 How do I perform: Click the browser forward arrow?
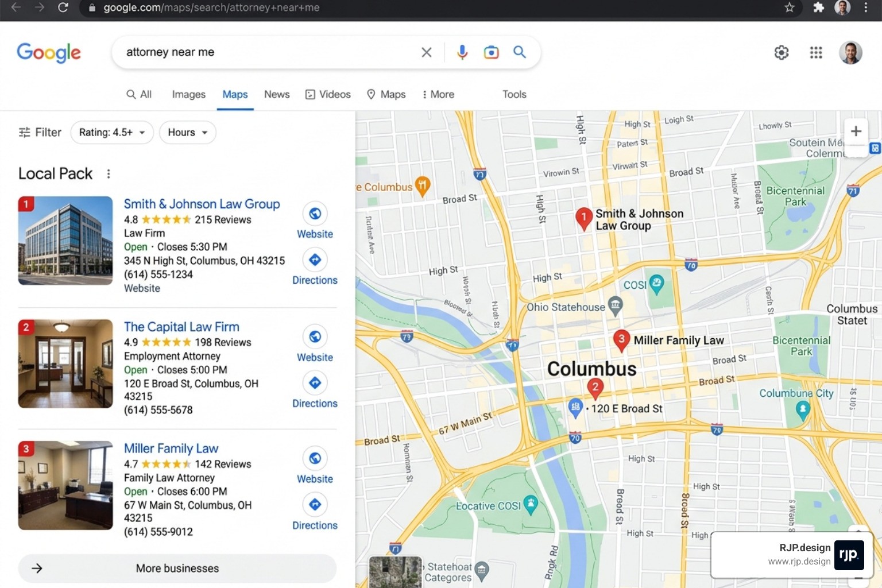coord(40,7)
